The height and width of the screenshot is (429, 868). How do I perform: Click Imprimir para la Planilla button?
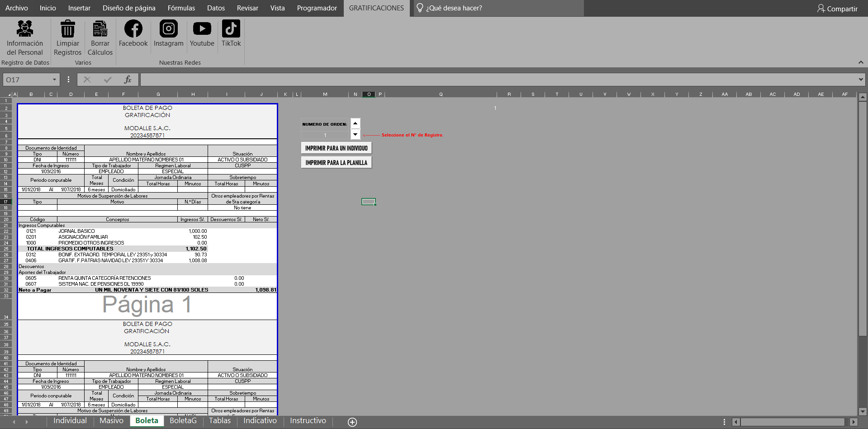click(x=336, y=163)
